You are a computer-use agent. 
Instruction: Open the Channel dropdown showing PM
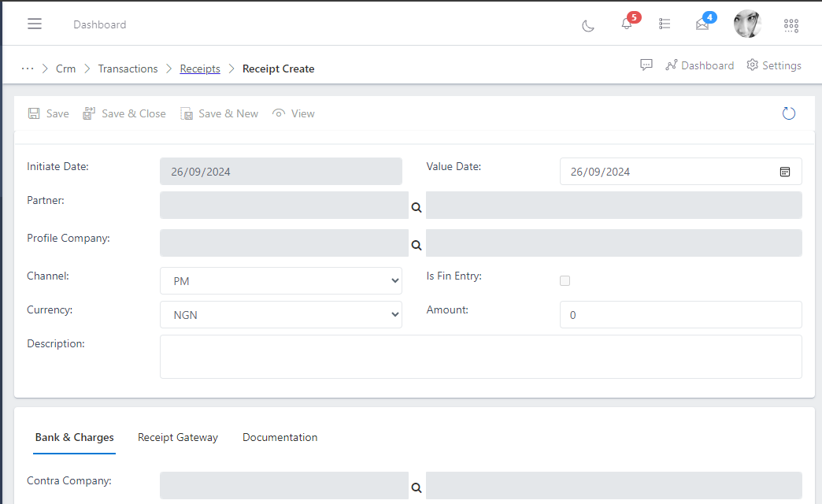pos(281,280)
